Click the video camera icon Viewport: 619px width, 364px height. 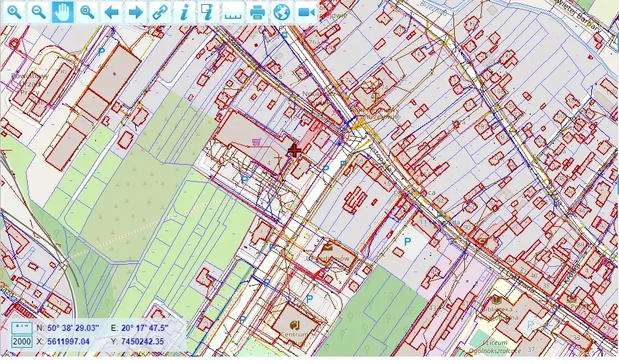click(x=306, y=12)
